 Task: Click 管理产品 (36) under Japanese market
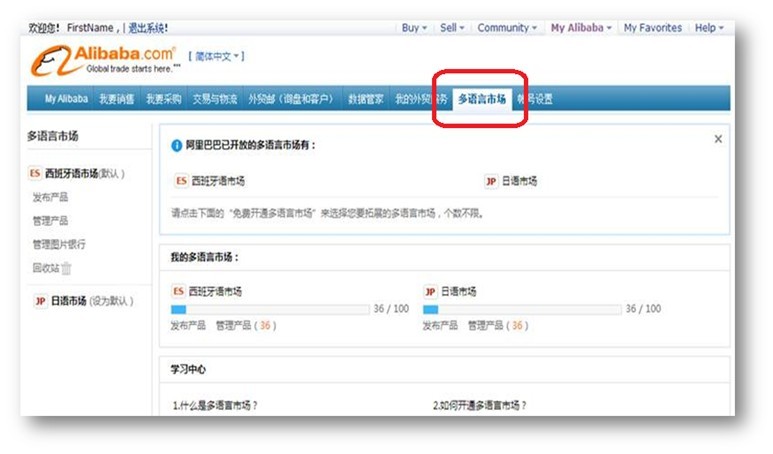coord(498,325)
